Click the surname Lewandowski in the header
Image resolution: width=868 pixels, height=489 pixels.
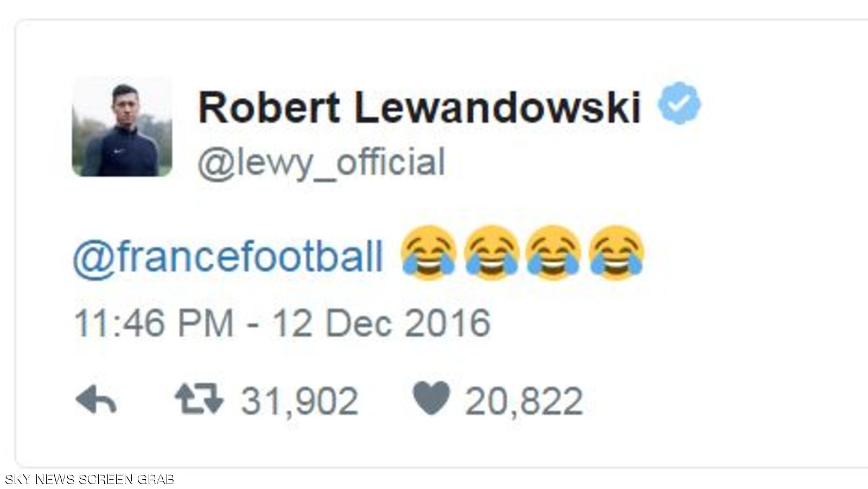click(497, 107)
